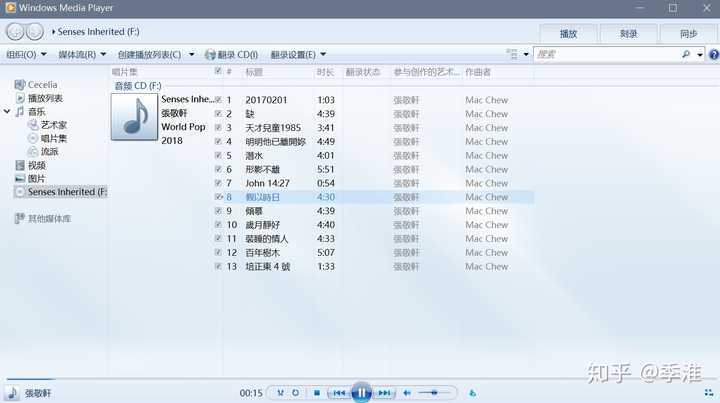
Task: Stop playback
Action: (x=317, y=393)
